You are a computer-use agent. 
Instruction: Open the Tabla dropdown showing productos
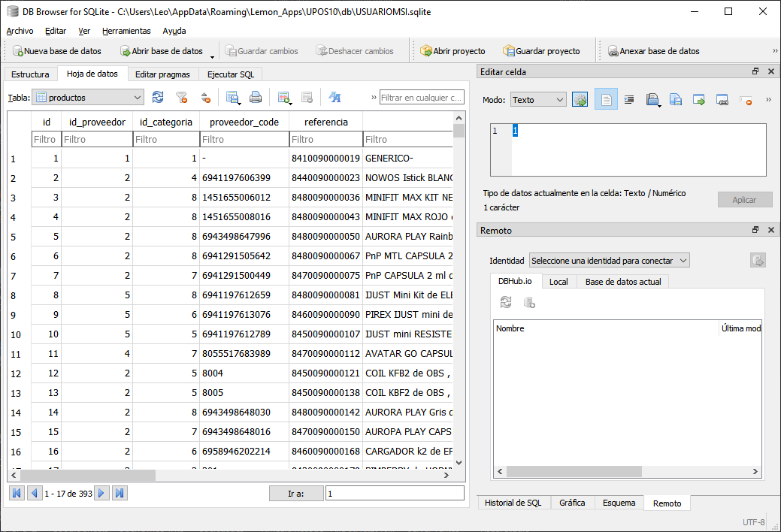[x=87, y=98]
